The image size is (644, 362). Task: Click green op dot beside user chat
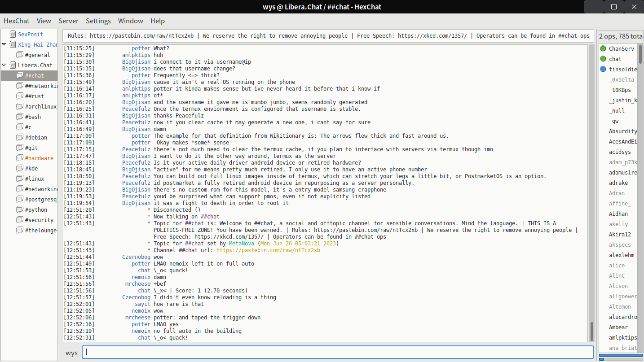pos(603,59)
